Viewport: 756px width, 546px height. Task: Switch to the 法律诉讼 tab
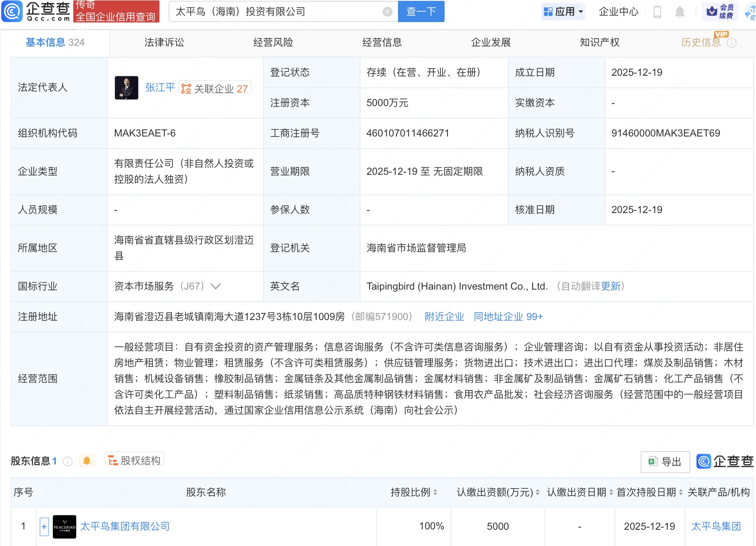point(164,42)
